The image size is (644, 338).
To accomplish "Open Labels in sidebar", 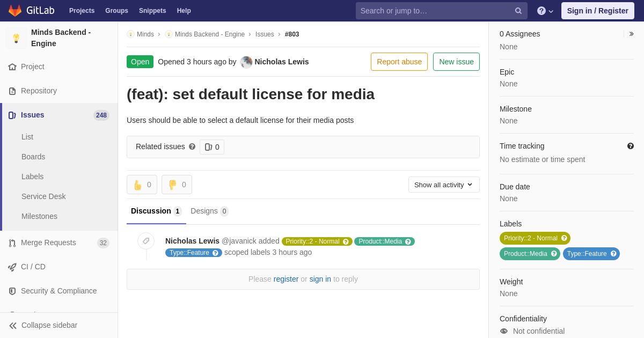I will pyautogui.click(x=33, y=177).
